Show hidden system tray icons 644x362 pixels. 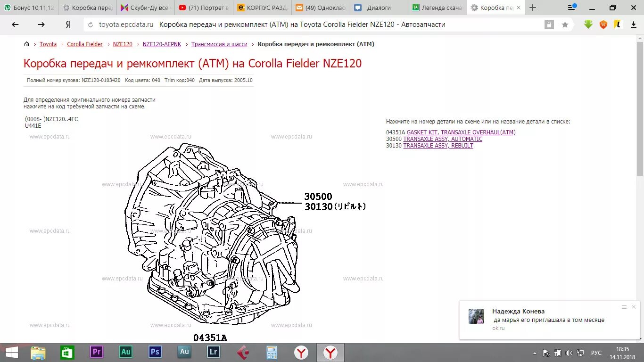[x=535, y=353]
